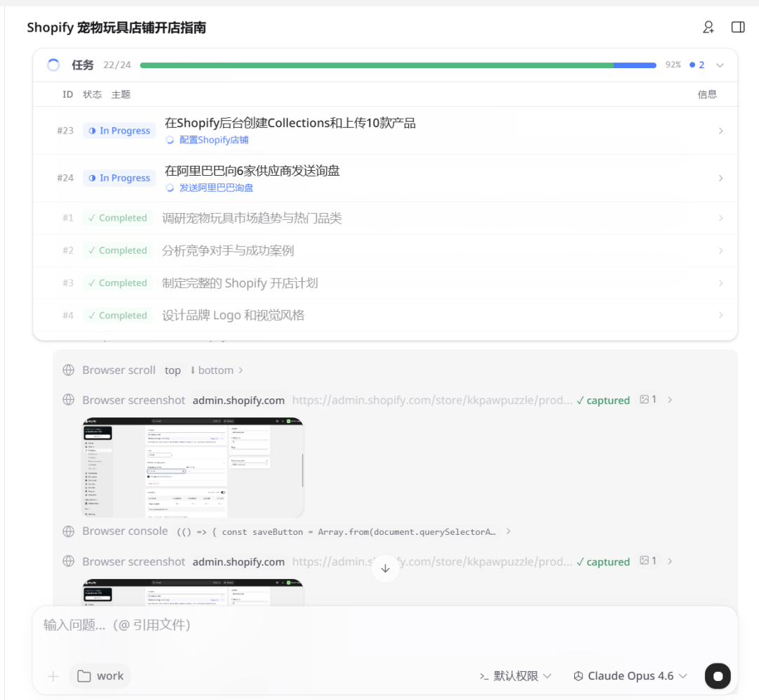Open task #1 调研宠物玩具市场趋势与热门品类
This screenshot has height=700, width=759.
pos(385,218)
